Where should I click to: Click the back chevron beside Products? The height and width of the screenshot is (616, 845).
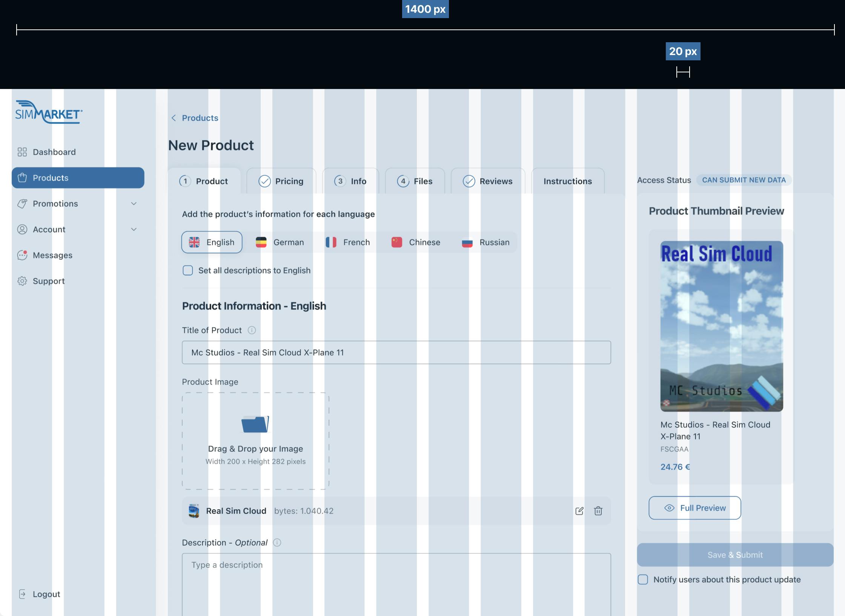[174, 118]
